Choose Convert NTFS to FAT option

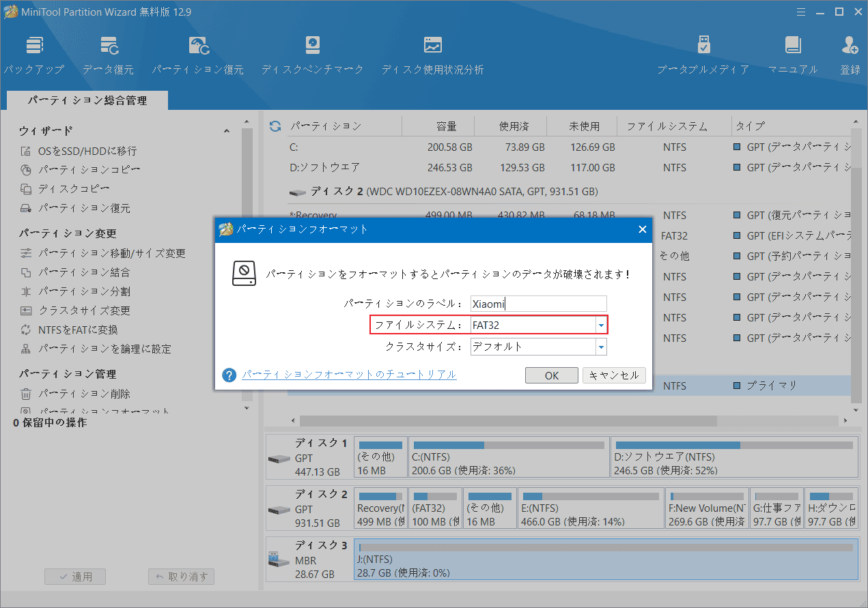[68, 330]
